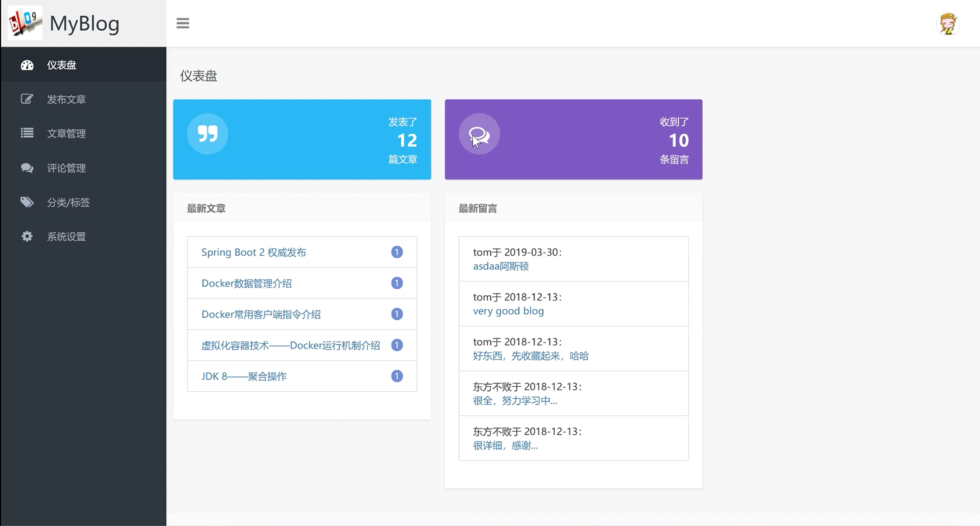Image resolution: width=980 pixels, height=526 pixels.
Task: Open the 发布文章 menu item
Action: pyautogui.click(x=66, y=99)
